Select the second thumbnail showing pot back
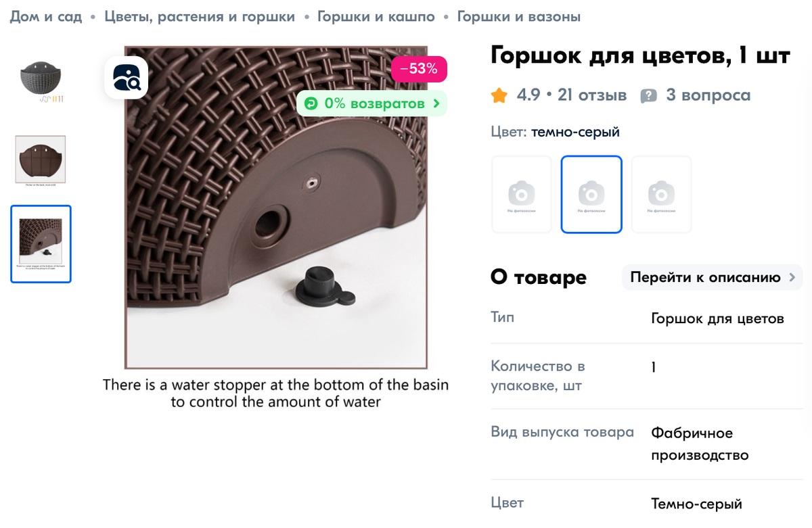 click(x=41, y=160)
